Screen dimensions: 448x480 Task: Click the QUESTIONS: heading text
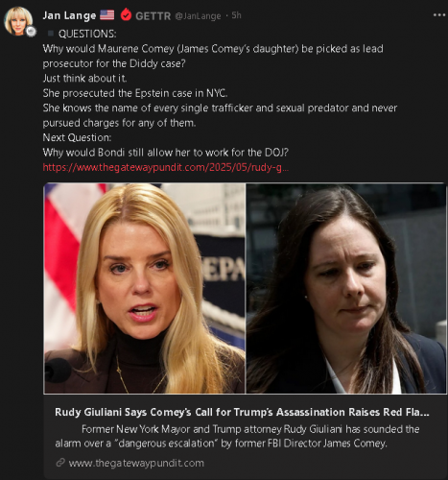tap(87, 34)
